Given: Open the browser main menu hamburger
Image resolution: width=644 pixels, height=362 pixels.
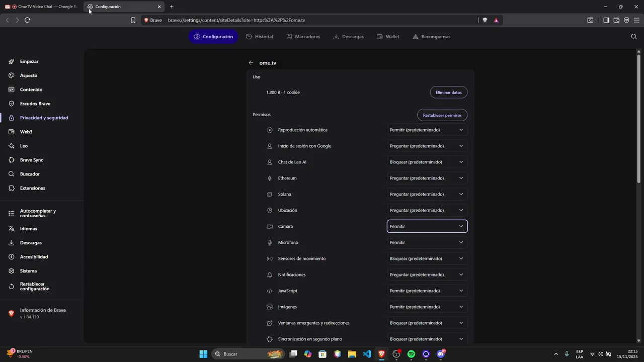Looking at the screenshot, I should pos(637,20).
